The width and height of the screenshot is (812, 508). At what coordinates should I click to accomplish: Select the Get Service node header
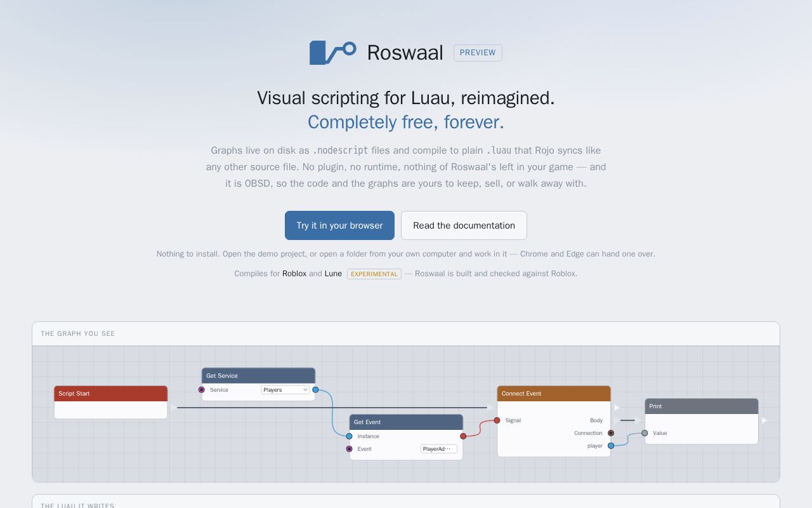pos(258,376)
